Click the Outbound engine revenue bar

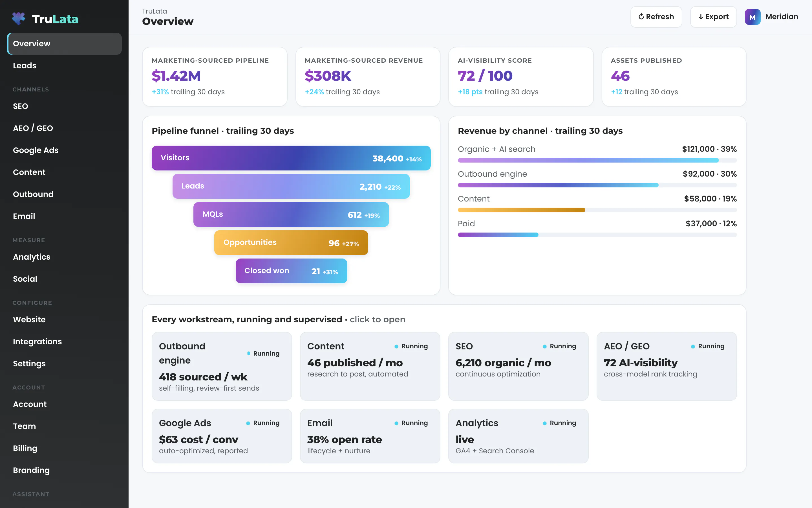coord(597,185)
